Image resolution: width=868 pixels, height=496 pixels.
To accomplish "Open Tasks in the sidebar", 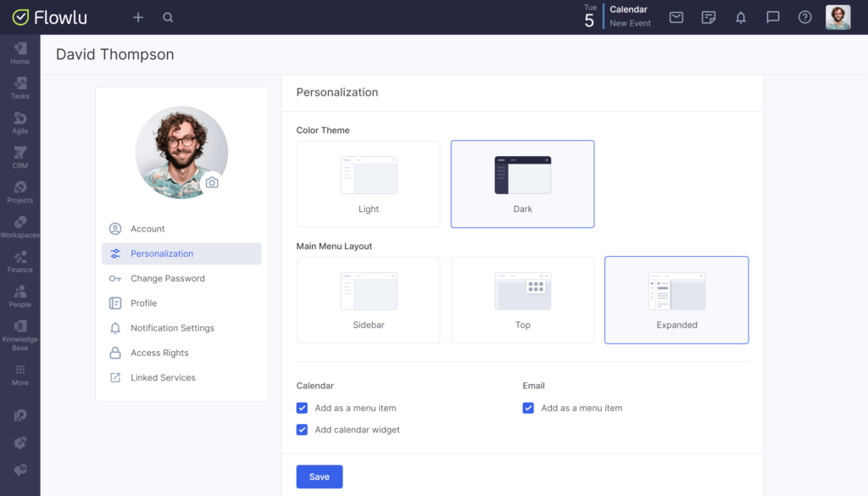I will 20,88.
